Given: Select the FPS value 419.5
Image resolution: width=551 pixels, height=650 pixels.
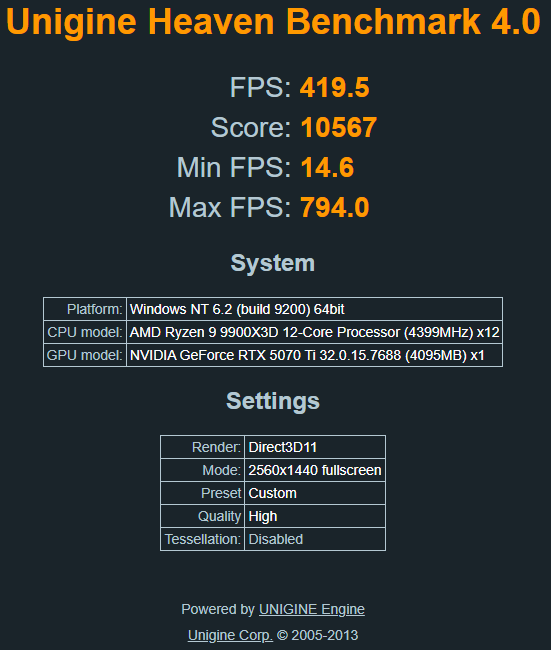Looking at the screenshot, I should (x=335, y=87).
